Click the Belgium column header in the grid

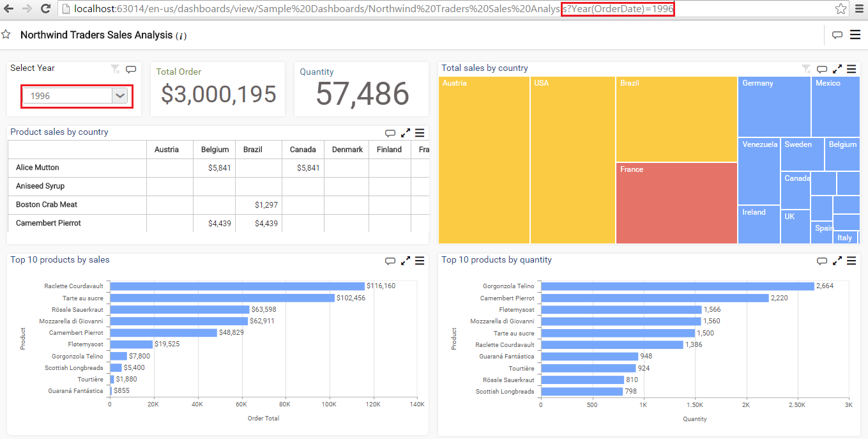pos(215,150)
